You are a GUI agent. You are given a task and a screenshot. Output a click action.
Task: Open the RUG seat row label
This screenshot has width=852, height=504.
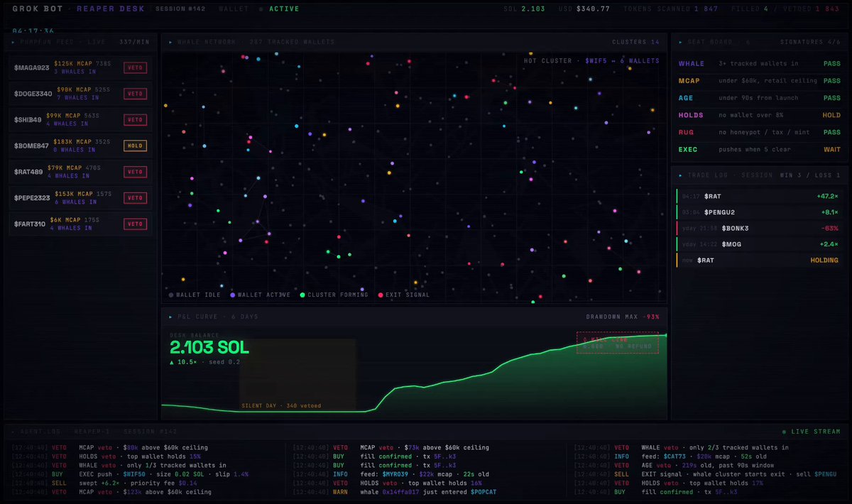point(687,132)
